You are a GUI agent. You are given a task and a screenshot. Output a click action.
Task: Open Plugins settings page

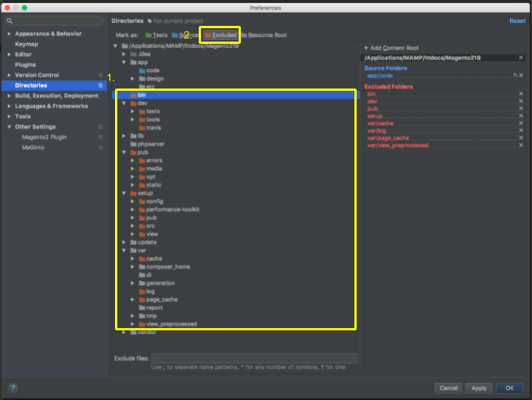pyautogui.click(x=25, y=65)
